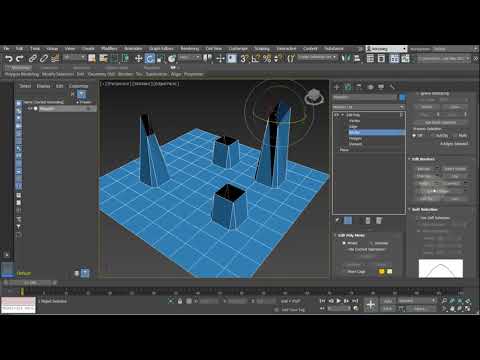Redo with the curved right arrow icon

[20, 59]
